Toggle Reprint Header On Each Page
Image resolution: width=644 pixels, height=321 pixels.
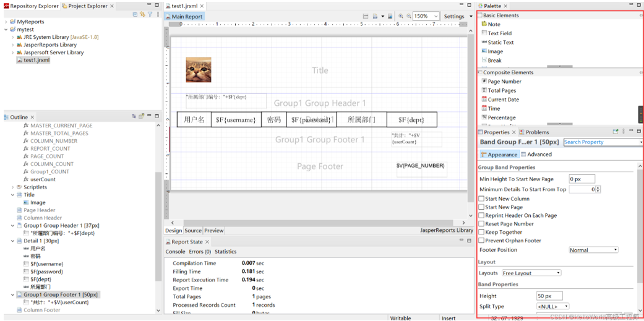point(482,216)
